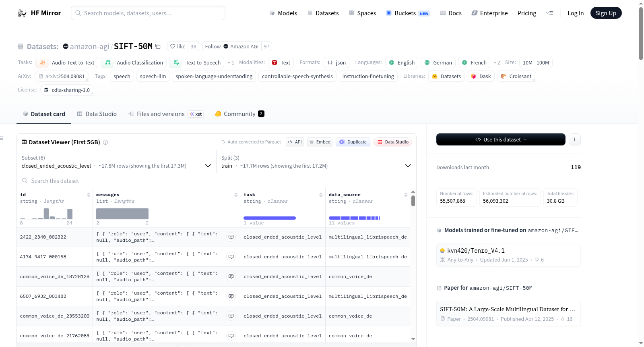The height and width of the screenshot is (347, 644).
Task: Open the Files and versions tab
Action: tap(165, 114)
